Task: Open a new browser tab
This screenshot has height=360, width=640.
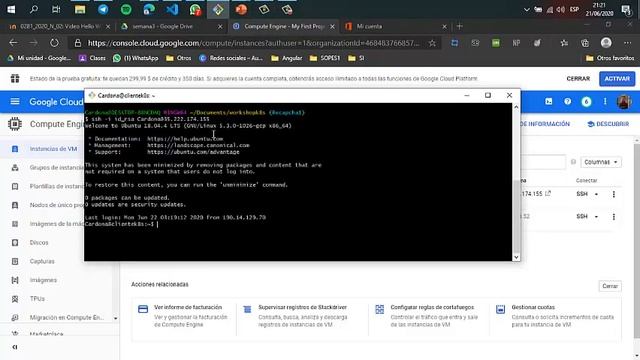Action: click(x=460, y=26)
